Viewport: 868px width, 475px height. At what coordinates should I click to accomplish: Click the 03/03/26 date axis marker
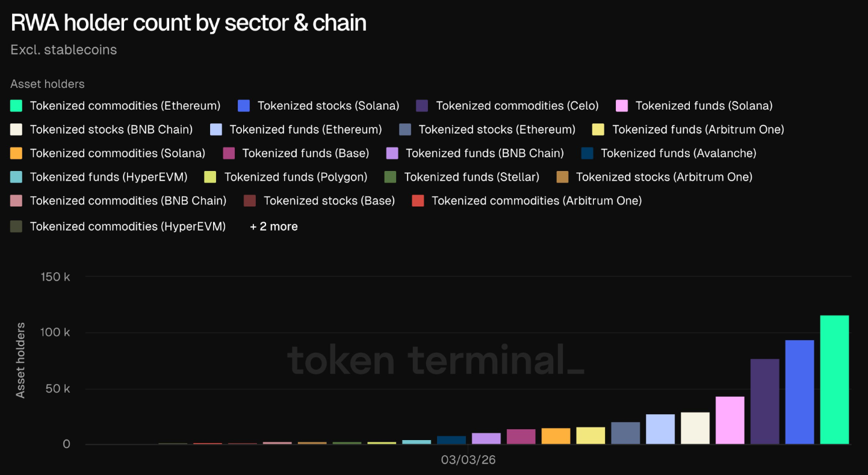tap(468, 460)
